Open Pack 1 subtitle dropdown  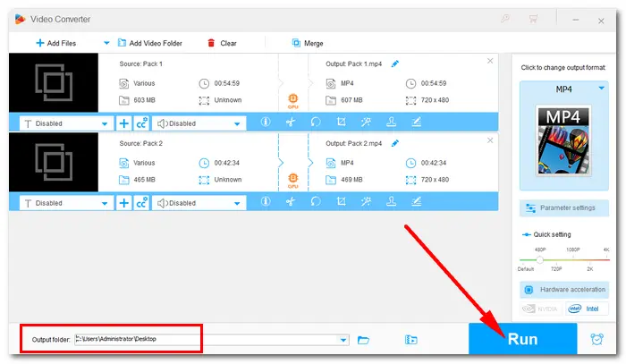click(x=66, y=123)
